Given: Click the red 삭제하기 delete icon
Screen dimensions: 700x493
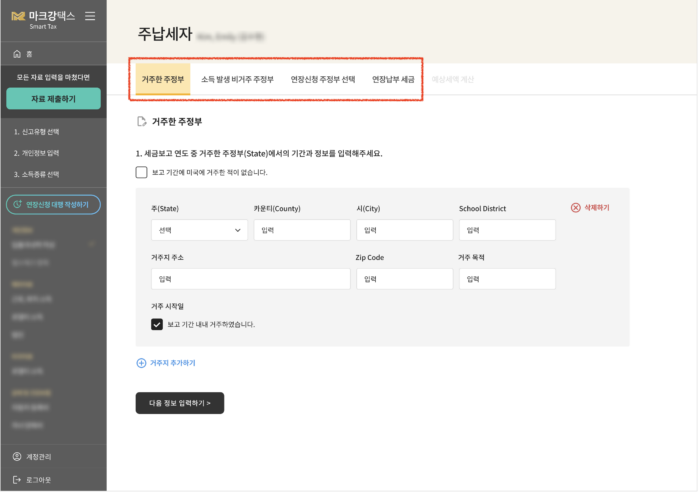Looking at the screenshot, I should click(x=575, y=208).
